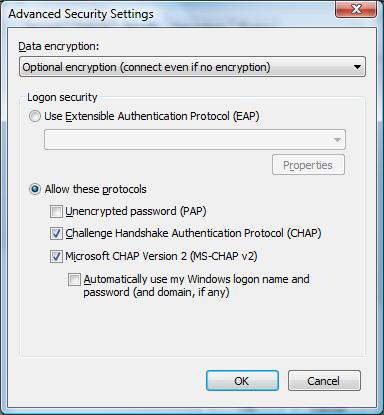Close the Advanced Security Settings window
Screen dimensions: 384x415
pos(356,9)
